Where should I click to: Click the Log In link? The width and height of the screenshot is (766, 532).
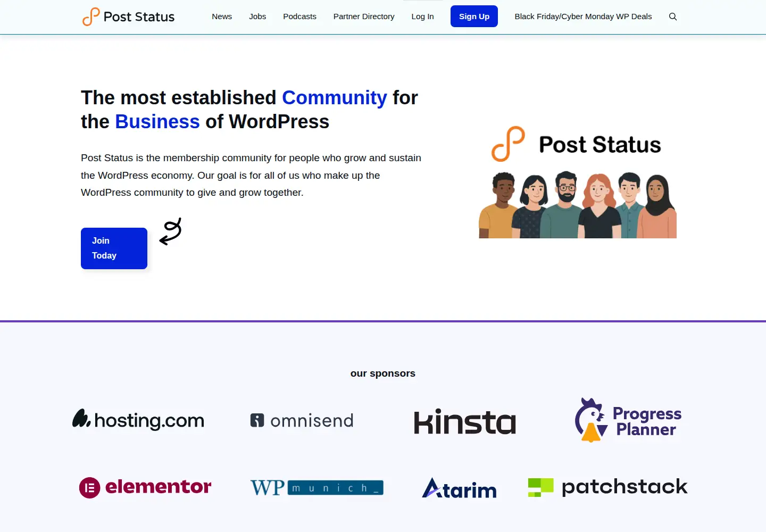(x=423, y=16)
